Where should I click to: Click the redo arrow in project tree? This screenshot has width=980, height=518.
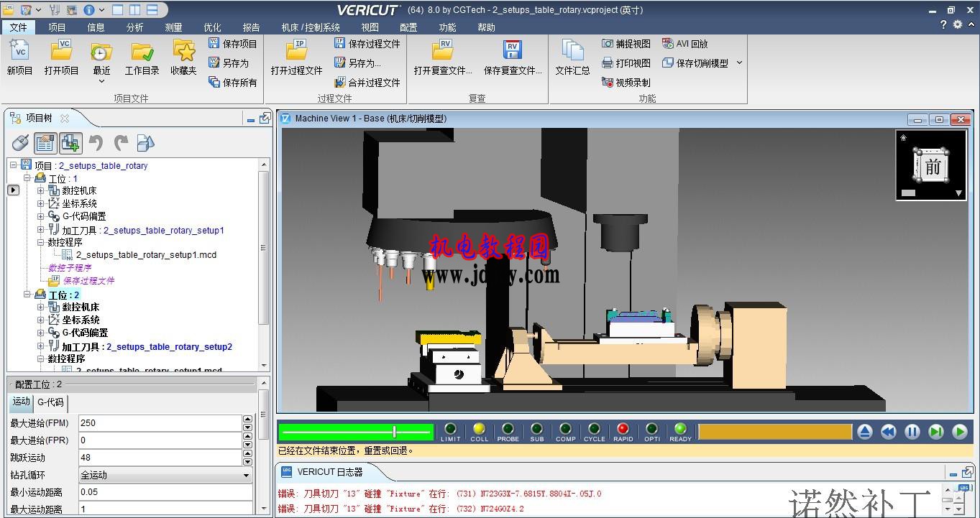pyautogui.click(x=121, y=143)
